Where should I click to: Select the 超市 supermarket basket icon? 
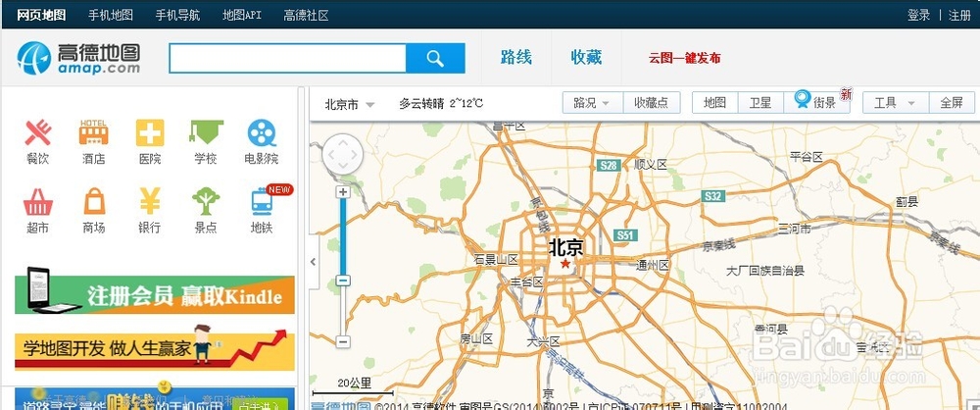click(x=37, y=202)
